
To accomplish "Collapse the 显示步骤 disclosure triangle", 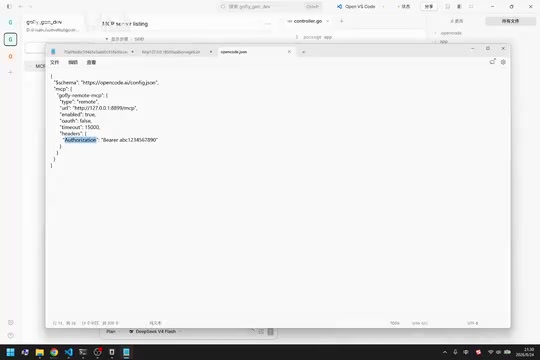I will pos(107,39).
